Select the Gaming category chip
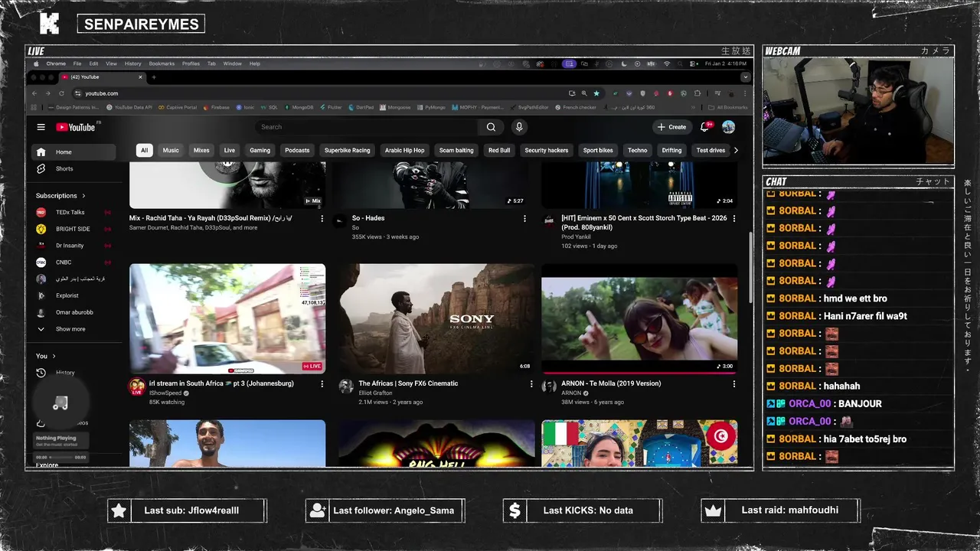 click(x=260, y=150)
